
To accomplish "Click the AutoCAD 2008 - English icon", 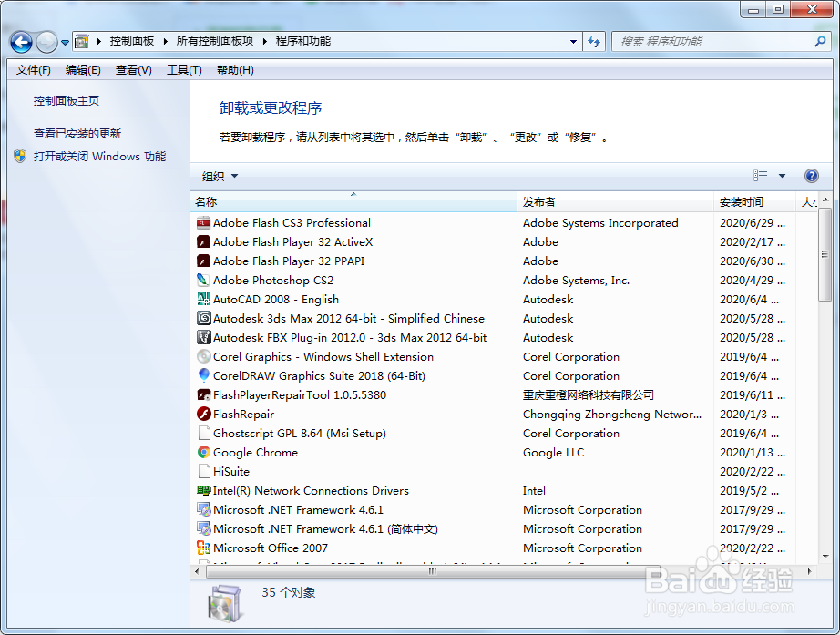I will click(203, 300).
